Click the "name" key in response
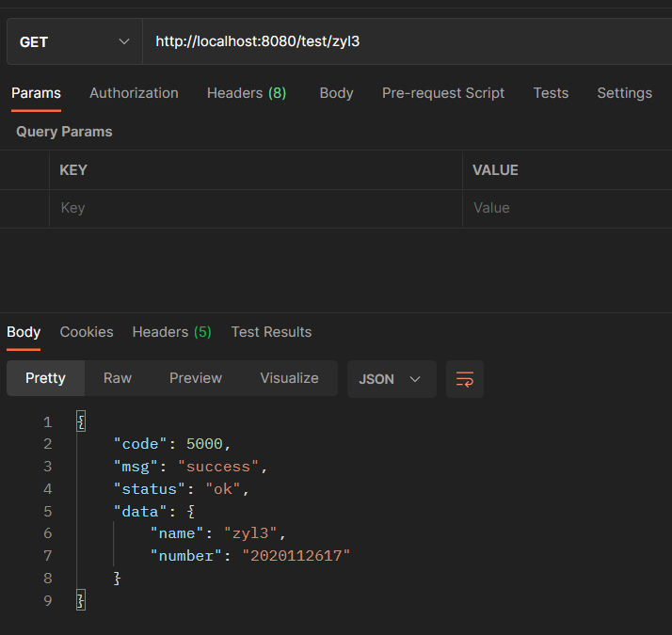672x635 pixels. (x=177, y=533)
